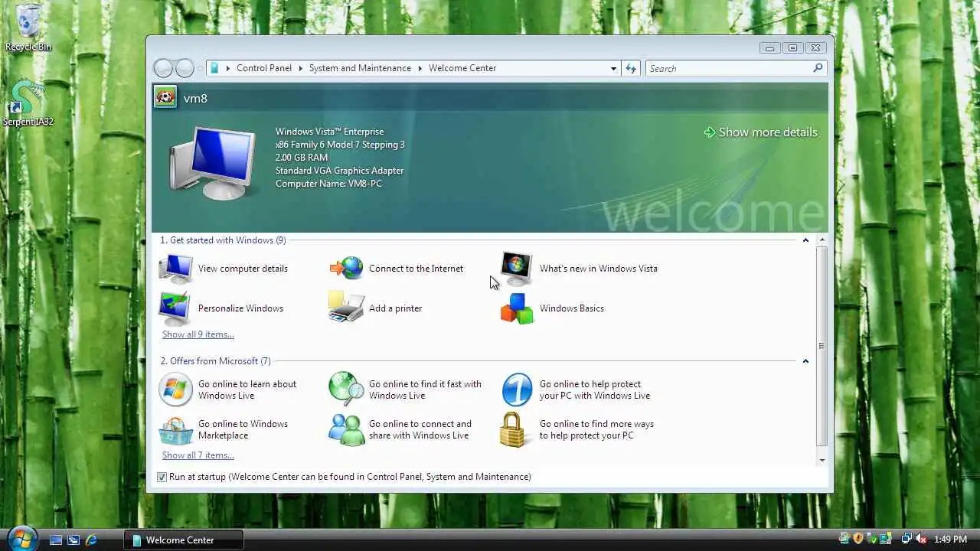Click the connect and share people icon
Screen dimensions: 980x551
click(346, 429)
